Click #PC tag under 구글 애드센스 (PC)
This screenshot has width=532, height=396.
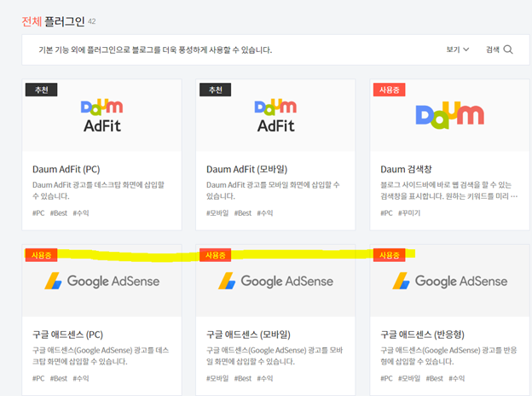38,378
